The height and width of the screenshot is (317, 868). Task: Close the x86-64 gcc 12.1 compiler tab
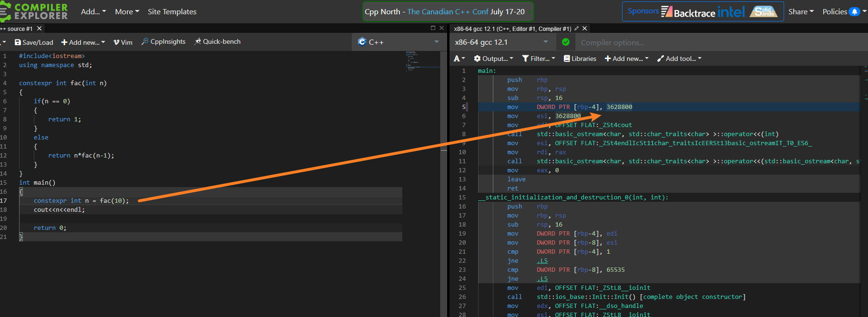coord(585,29)
